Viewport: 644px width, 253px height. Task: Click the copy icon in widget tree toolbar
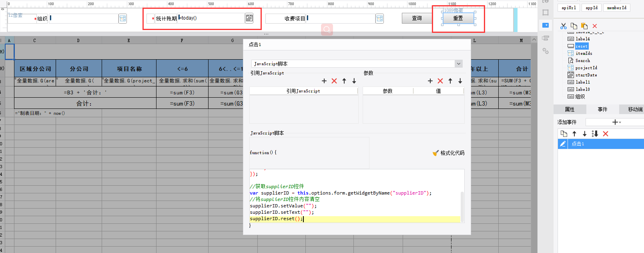pos(574,26)
